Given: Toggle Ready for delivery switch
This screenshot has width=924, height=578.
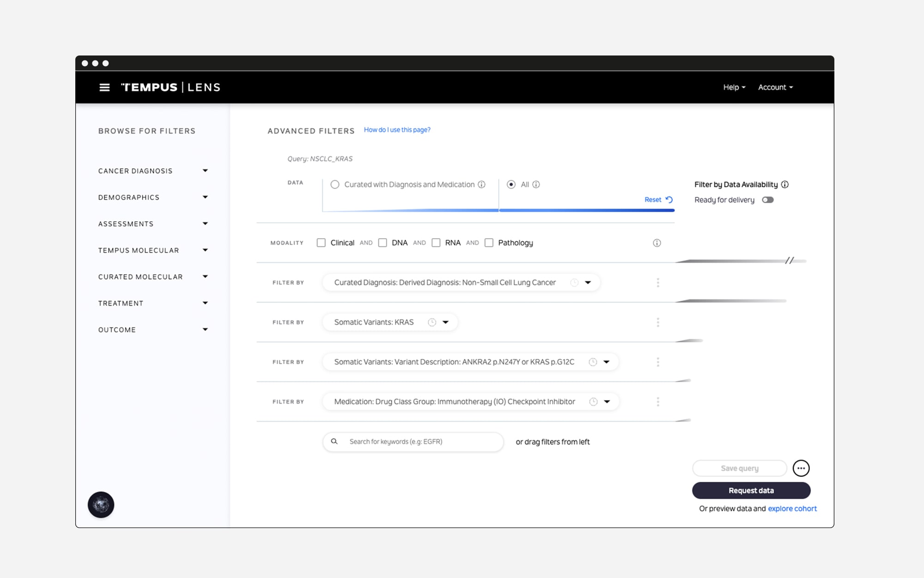Looking at the screenshot, I should point(768,200).
